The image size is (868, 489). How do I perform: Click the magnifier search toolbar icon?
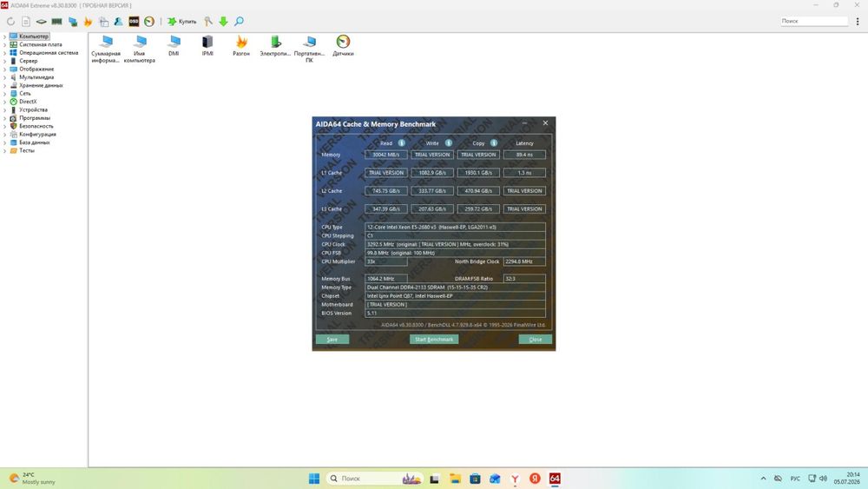239,22
